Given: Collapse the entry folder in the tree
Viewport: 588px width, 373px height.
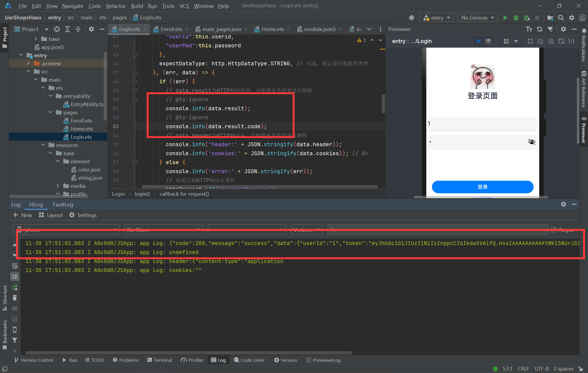Looking at the screenshot, I should click(21, 55).
